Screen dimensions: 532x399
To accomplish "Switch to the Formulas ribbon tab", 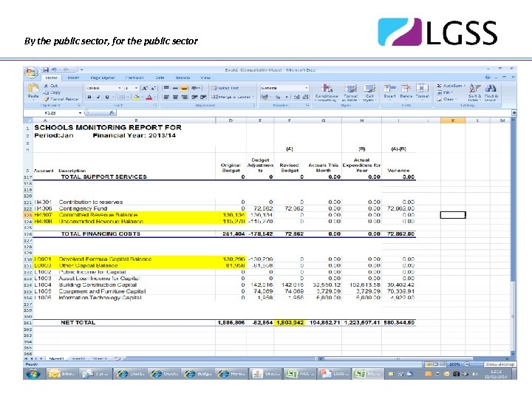I will pos(134,78).
